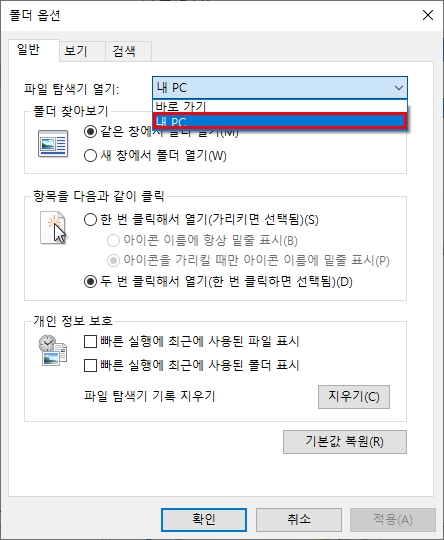
Task: Click the folder browse window icon
Action: [x=53, y=144]
